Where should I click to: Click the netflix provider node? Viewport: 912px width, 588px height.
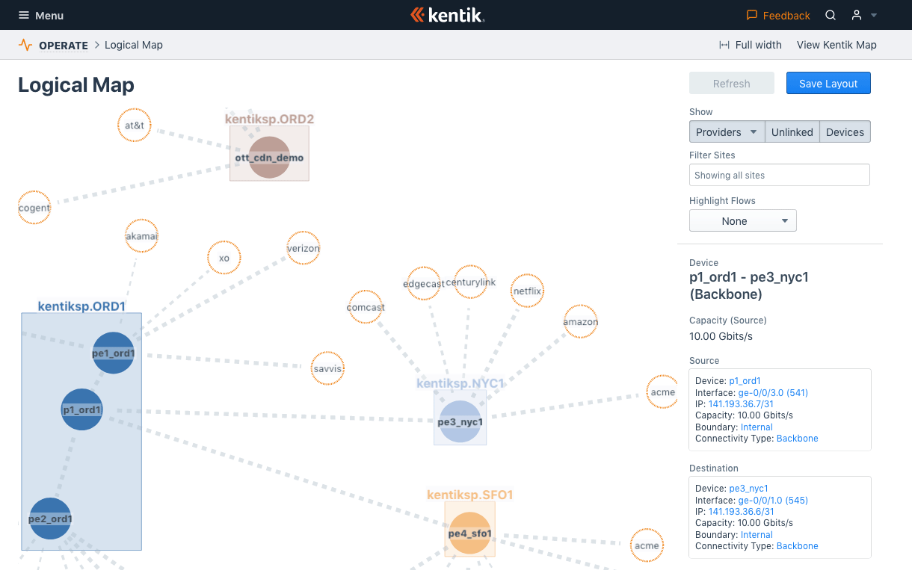pos(527,291)
